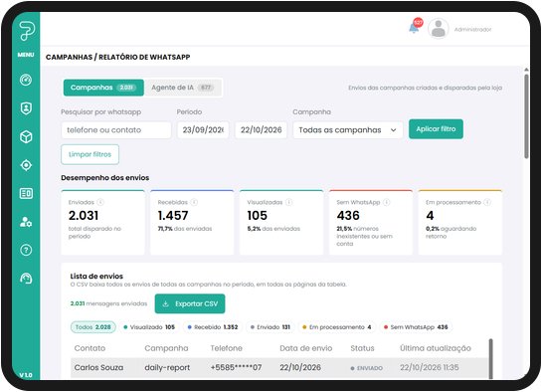Filter list by Visualizado 105
Viewport: 542px width, 392px height.
click(x=149, y=327)
